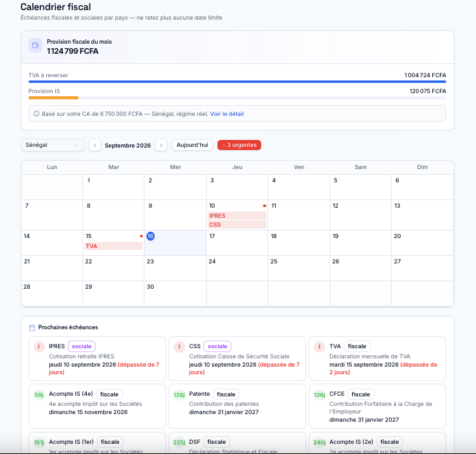Screen dimensions: 476x454
Task: Click the wallet icon beside Provision fiscale du mois
Action: pyautogui.click(x=35, y=46)
